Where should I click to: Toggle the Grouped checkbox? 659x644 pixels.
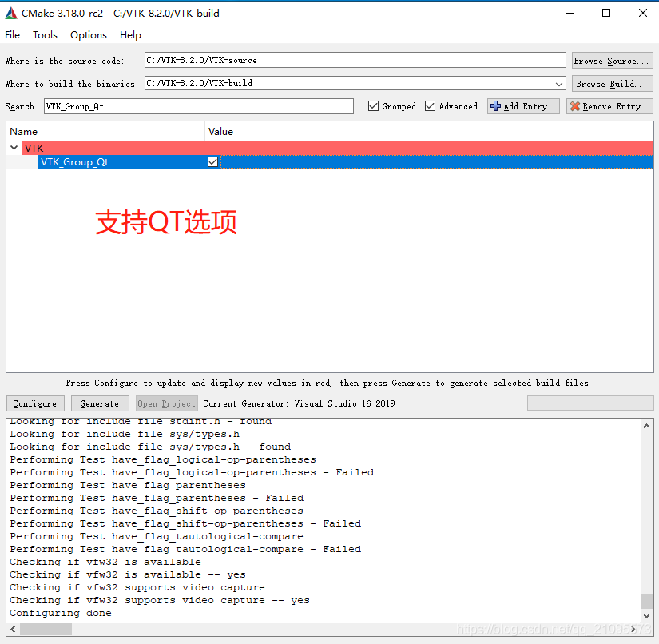click(x=373, y=106)
